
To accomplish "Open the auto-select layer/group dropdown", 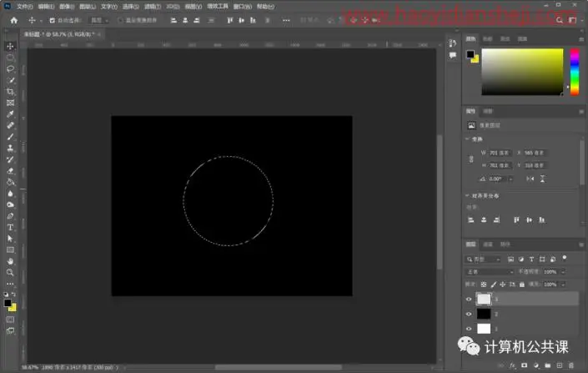I will 100,20.
